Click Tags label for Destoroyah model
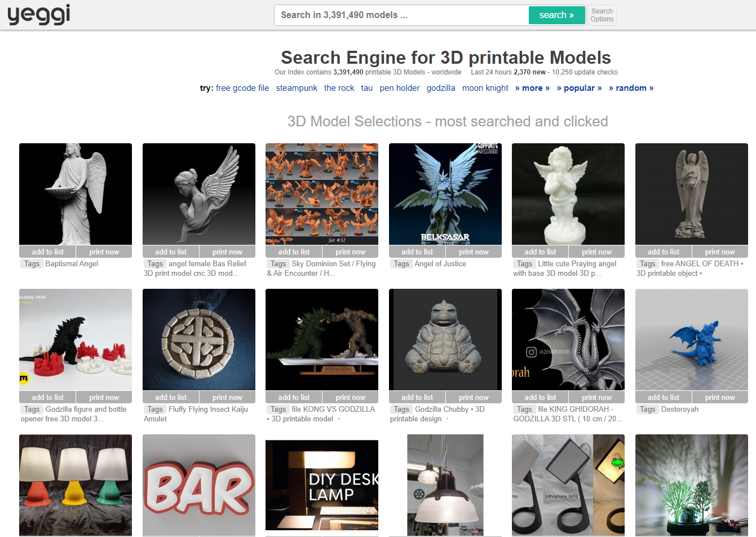This screenshot has height=537, width=756. pyautogui.click(x=647, y=410)
